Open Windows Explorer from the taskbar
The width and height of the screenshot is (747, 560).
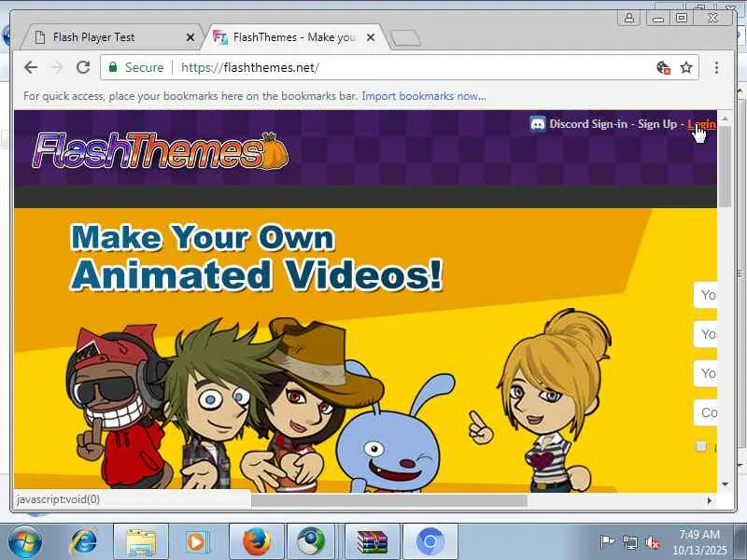tap(141, 542)
